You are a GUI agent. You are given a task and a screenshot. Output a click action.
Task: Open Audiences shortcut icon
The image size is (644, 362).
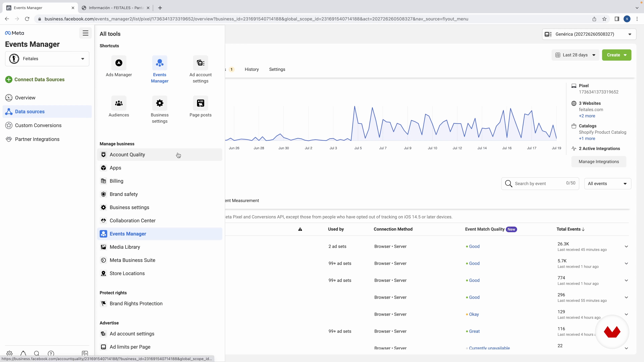[119, 103]
